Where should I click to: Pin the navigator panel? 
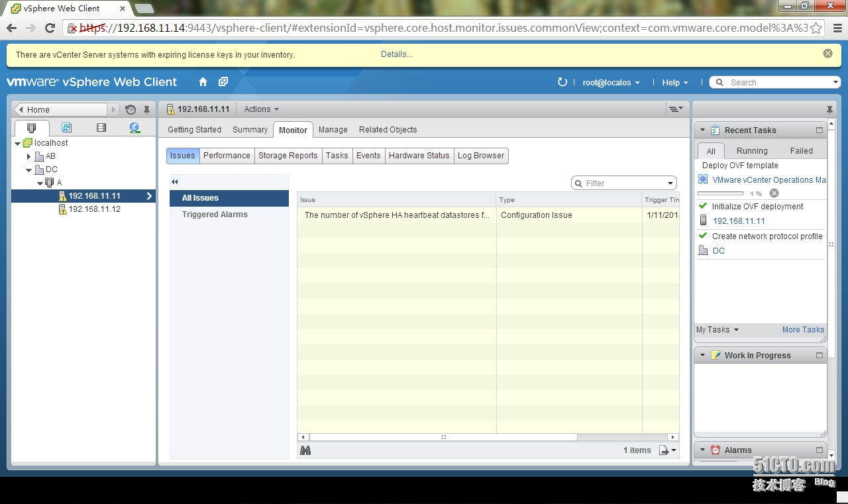click(147, 110)
